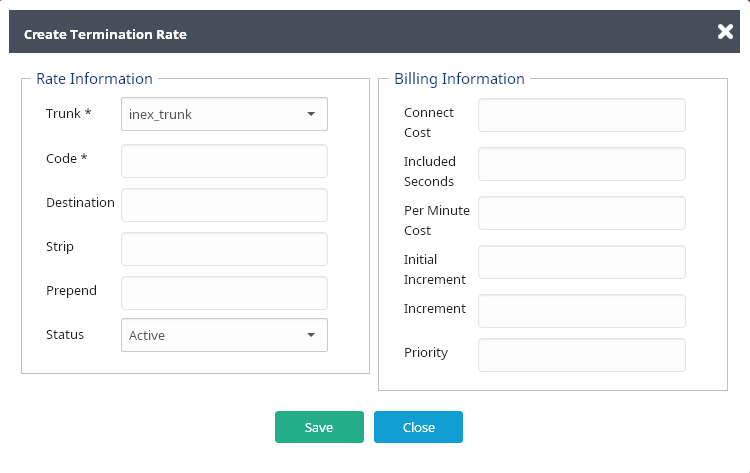The height and width of the screenshot is (473, 750).
Task: Select the Increment input field
Action: point(582,311)
